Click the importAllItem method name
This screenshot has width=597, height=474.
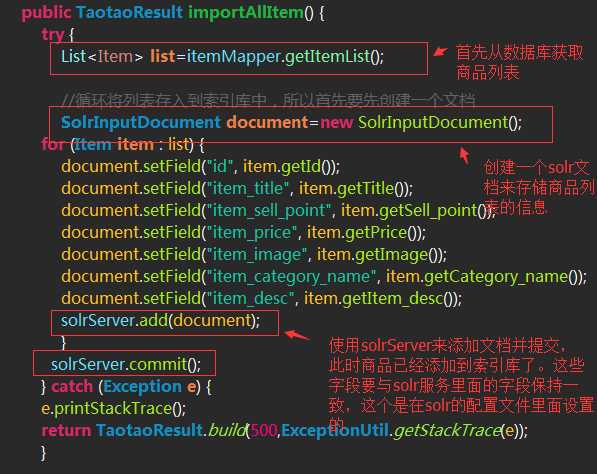[246, 13]
